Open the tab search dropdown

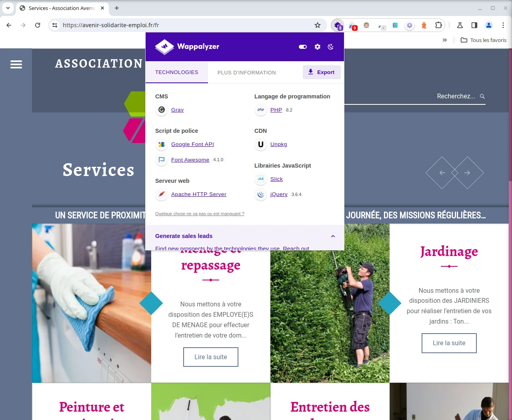pyautogui.click(x=8, y=8)
